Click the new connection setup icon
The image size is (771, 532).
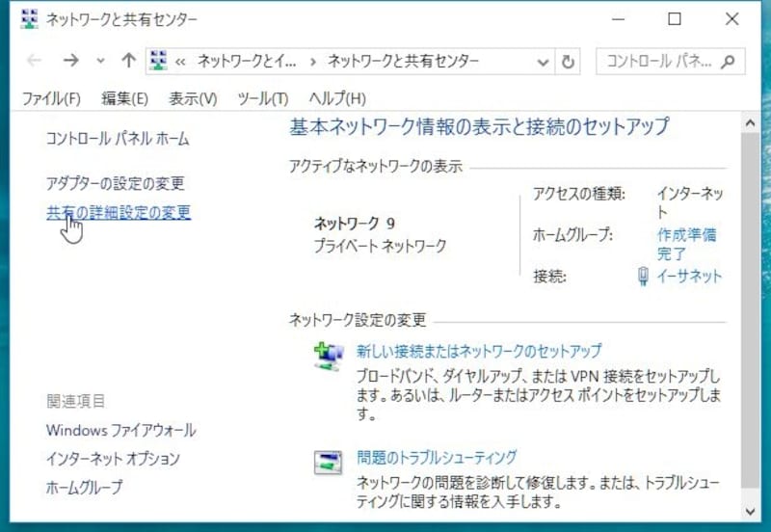tap(329, 356)
